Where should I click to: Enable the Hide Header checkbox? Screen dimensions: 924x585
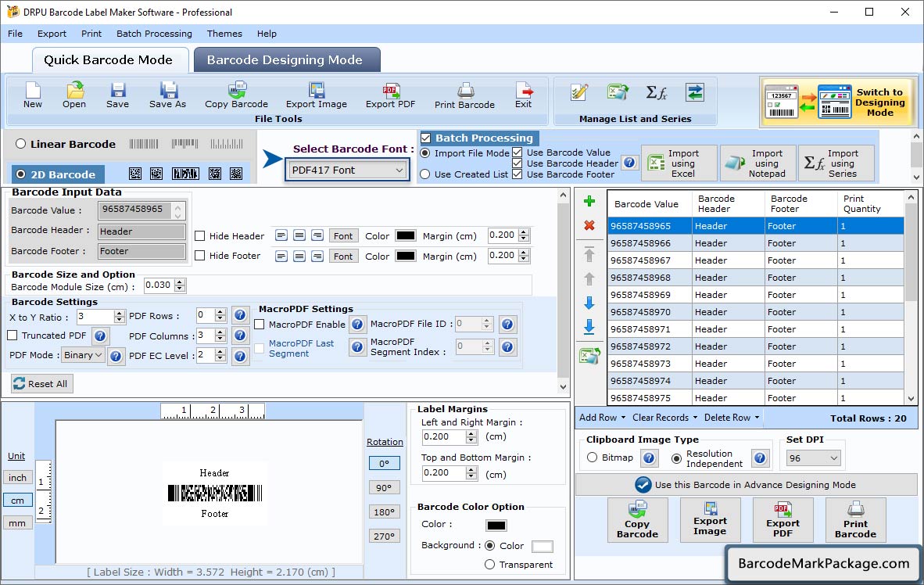pos(200,236)
